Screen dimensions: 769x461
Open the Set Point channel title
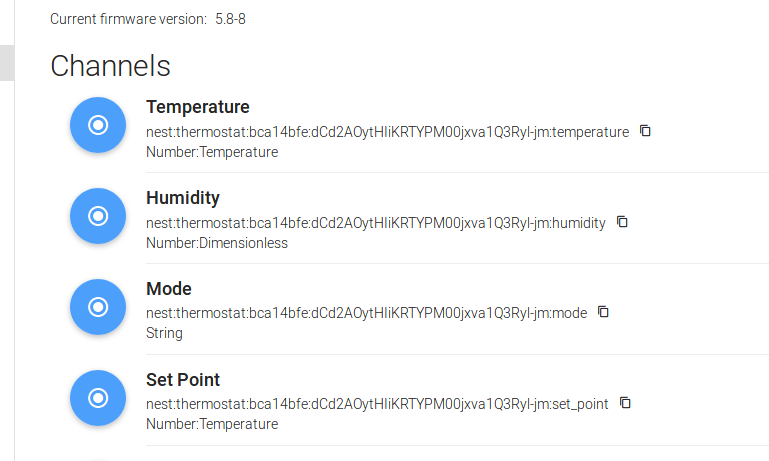click(x=182, y=380)
